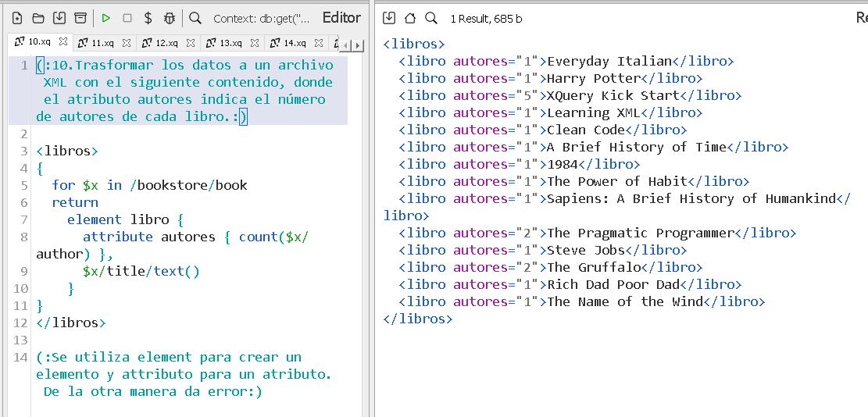868x417 pixels.
Task: Stop query execution with the square icon
Action: 127,18
